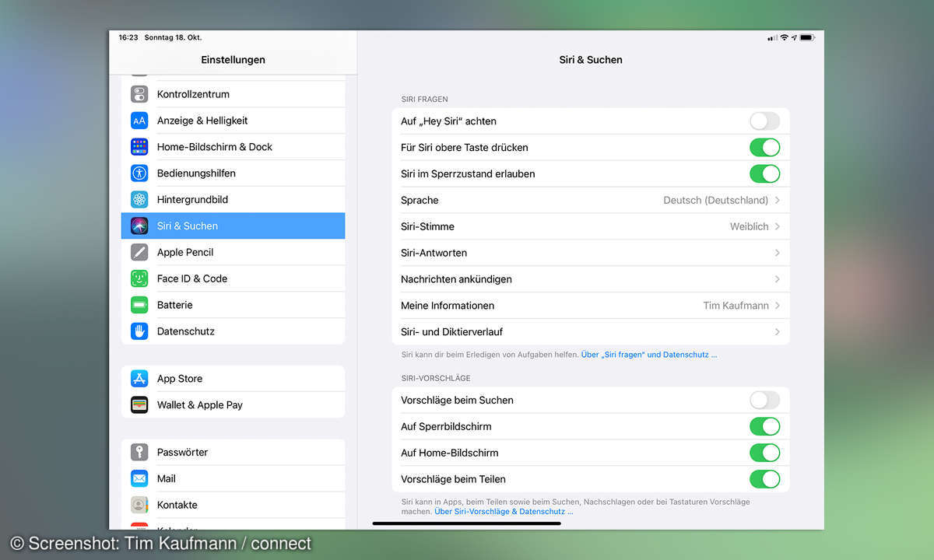Click the Kontakte icon

point(139,505)
